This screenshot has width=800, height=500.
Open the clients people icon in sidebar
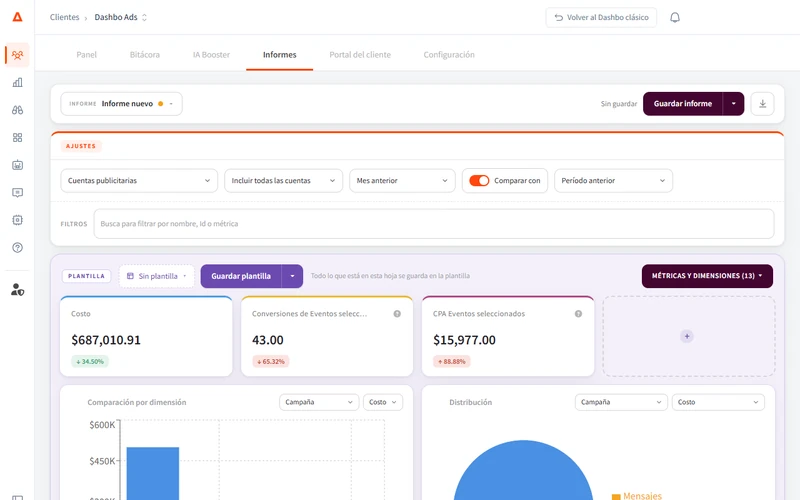click(17, 55)
